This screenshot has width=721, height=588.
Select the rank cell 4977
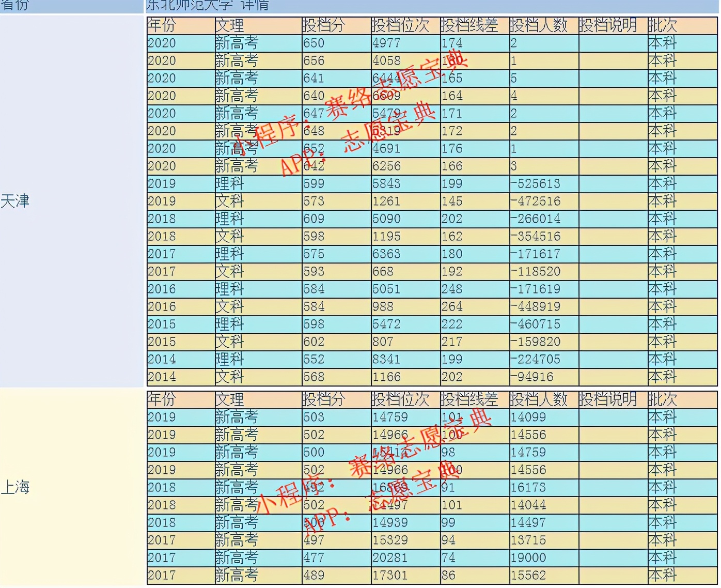point(405,43)
